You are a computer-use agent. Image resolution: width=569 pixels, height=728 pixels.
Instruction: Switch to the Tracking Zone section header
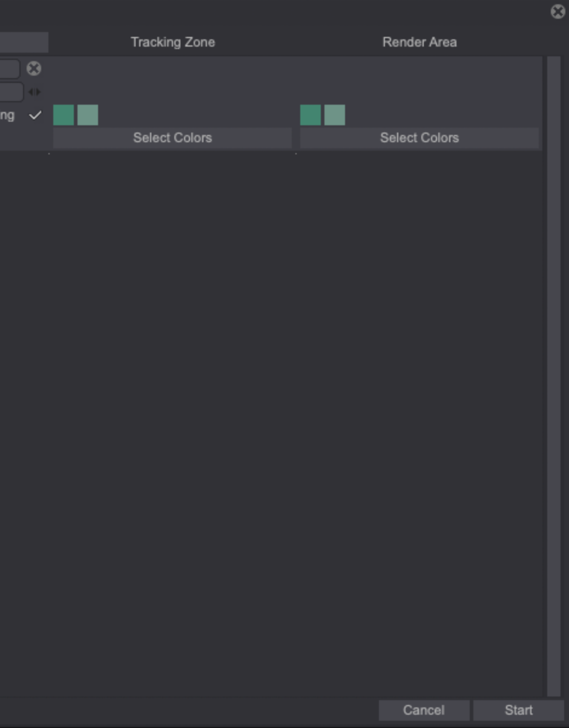[x=172, y=42]
